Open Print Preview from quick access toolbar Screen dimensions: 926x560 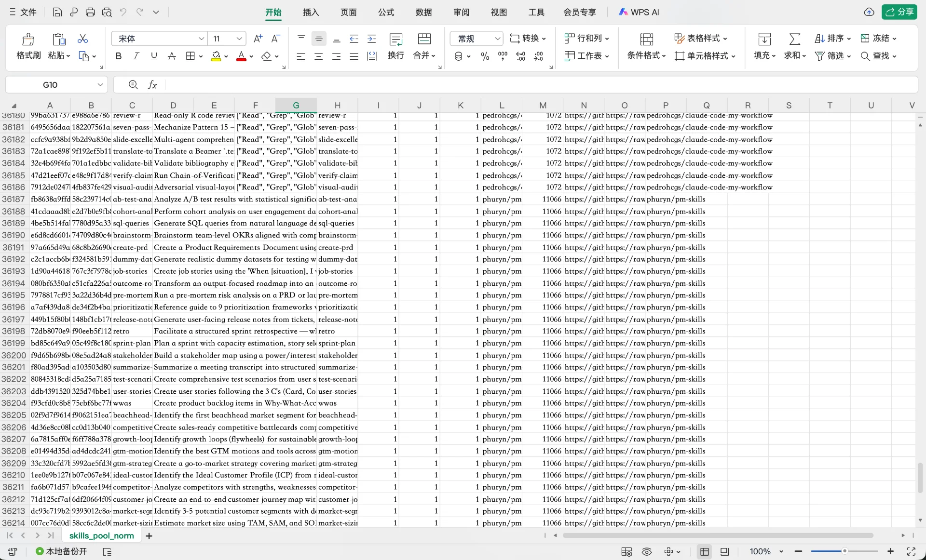(x=107, y=13)
